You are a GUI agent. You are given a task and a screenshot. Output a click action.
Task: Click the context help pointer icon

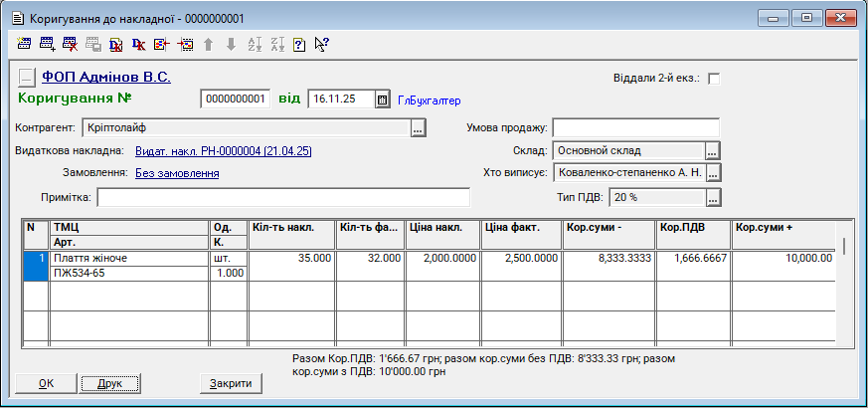[321, 44]
